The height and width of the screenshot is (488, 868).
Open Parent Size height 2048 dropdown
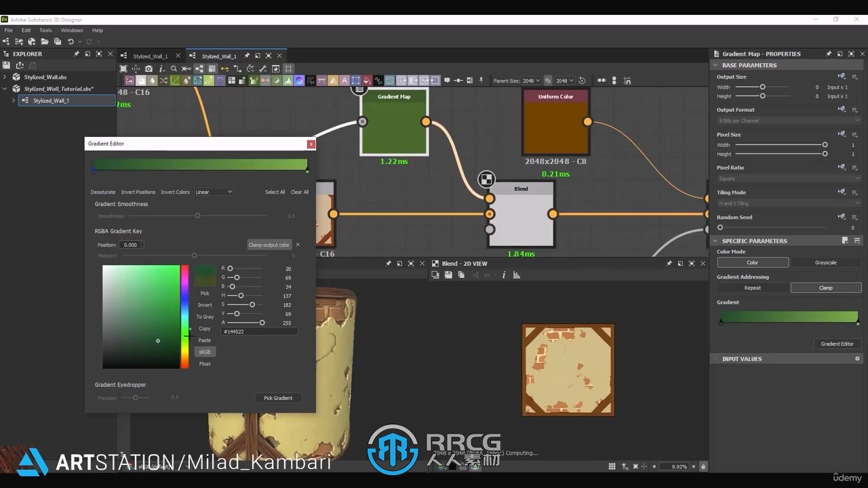tap(565, 81)
